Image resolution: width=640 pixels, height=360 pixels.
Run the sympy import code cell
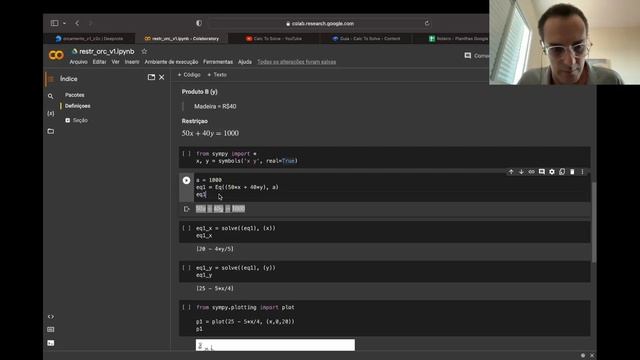pos(186,153)
